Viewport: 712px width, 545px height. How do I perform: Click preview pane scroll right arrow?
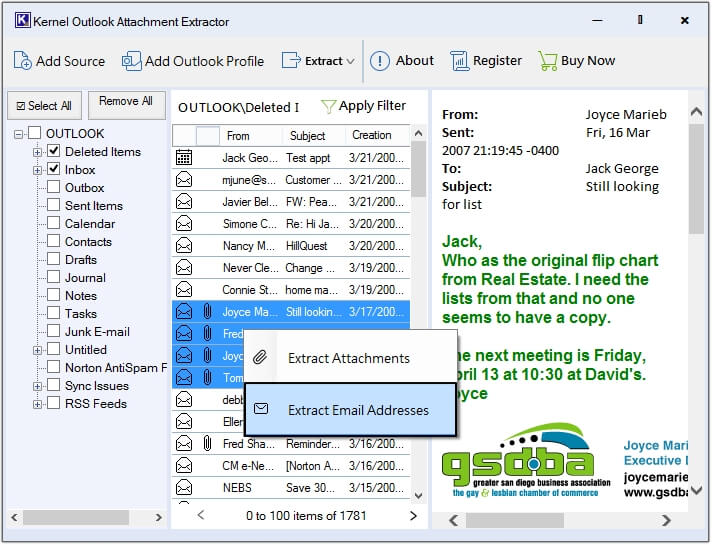(666, 520)
